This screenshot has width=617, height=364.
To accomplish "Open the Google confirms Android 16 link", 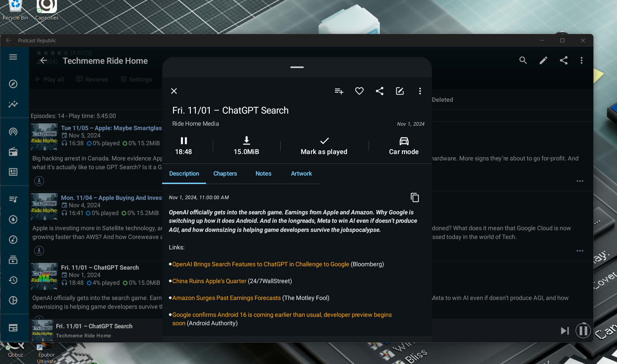I will (x=282, y=319).
